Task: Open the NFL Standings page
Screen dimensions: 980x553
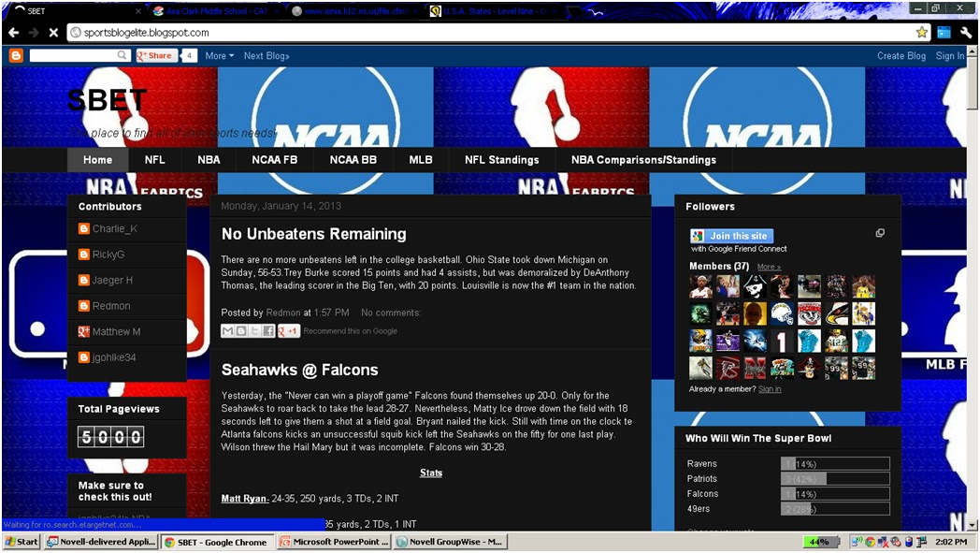Action: [501, 160]
